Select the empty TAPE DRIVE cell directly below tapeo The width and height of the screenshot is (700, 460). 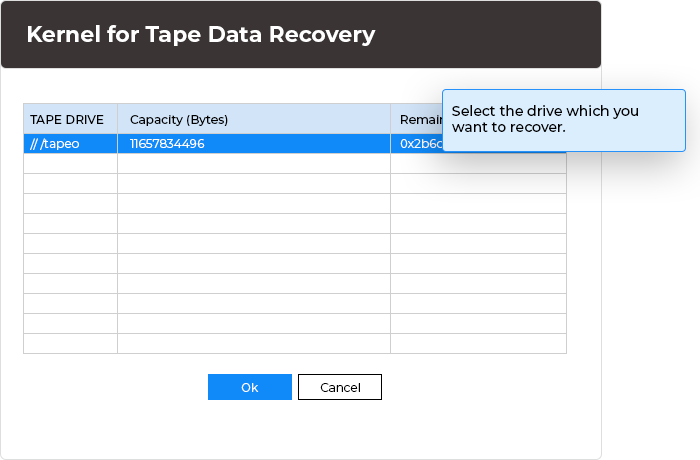[x=70, y=164]
